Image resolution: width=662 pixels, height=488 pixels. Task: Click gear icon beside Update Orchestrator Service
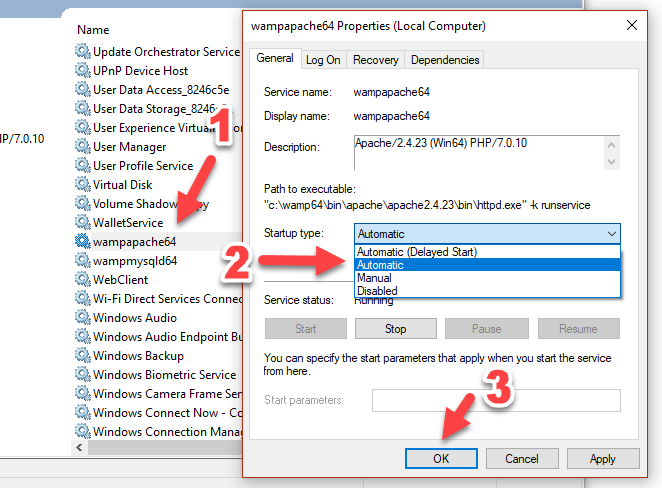83,51
